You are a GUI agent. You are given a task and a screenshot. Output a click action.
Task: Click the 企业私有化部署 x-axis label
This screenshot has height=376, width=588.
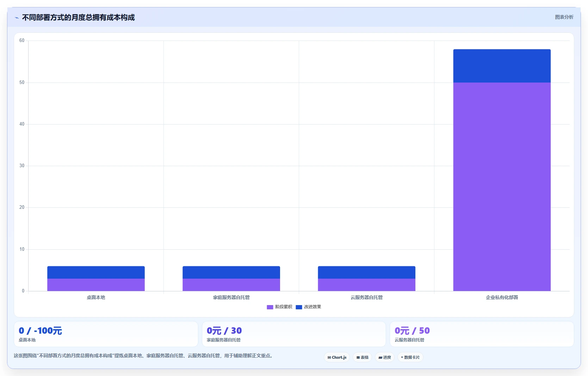tap(502, 297)
